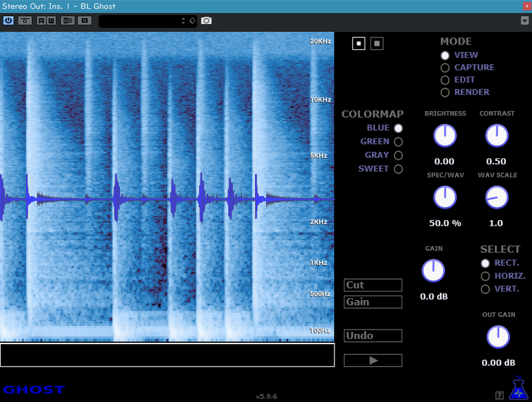Click the 5KHz frequency label
Image resolution: width=532 pixels, height=402 pixels.
click(x=319, y=156)
